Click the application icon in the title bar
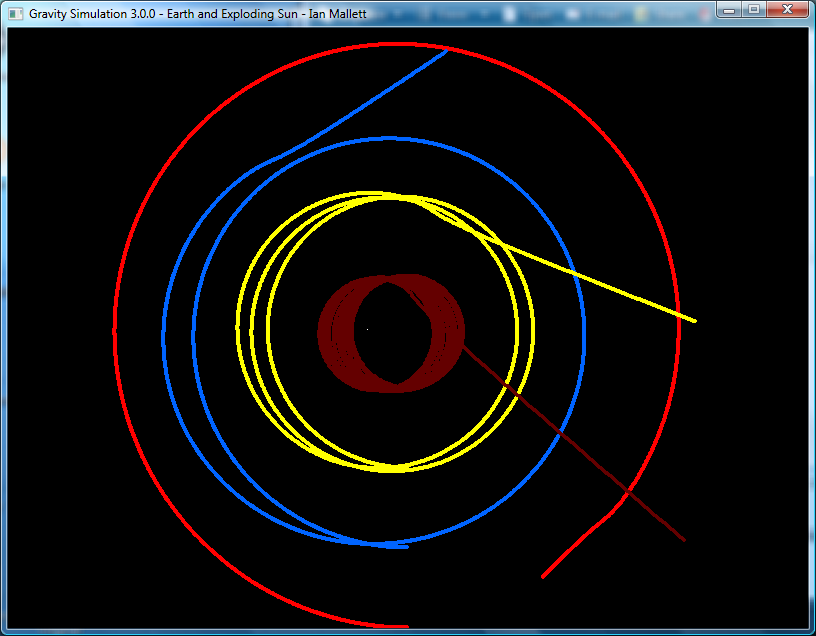816x636 pixels. pos(15,14)
